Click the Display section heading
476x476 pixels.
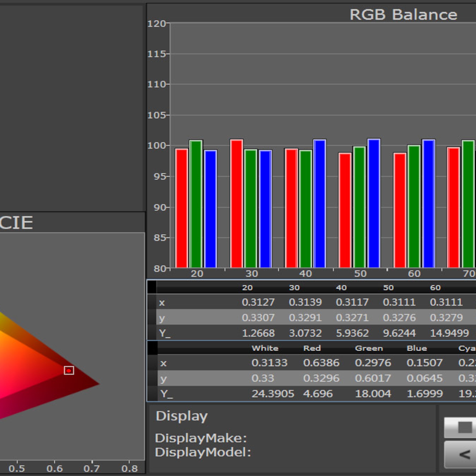(x=182, y=416)
